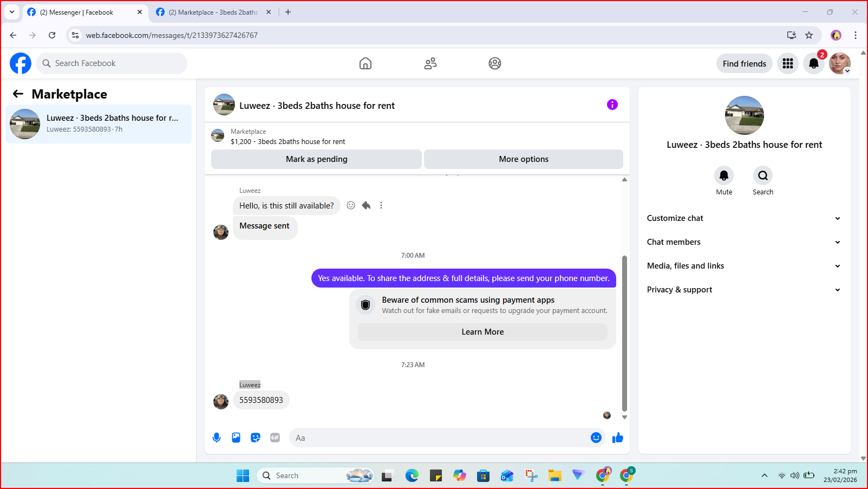Open the Groups icon in top navigation
The height and width of the screenshot is (489, 868).
click(x=495, y=63)
